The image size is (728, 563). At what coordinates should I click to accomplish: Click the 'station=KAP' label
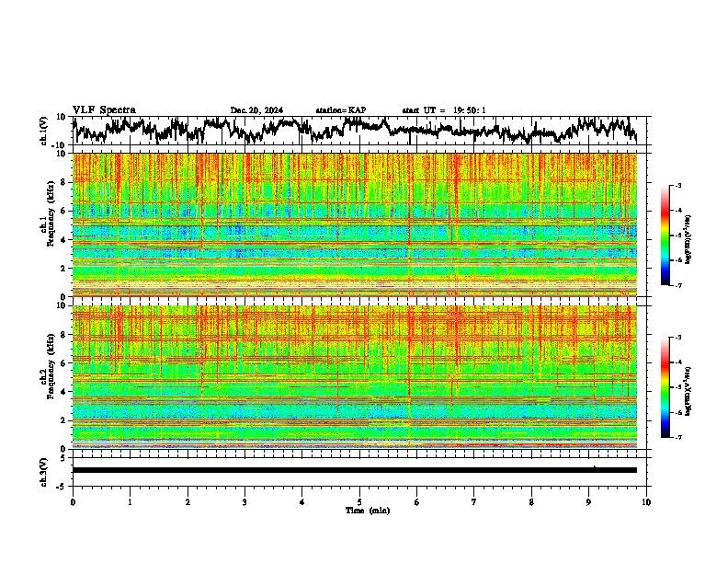point(341,110)
